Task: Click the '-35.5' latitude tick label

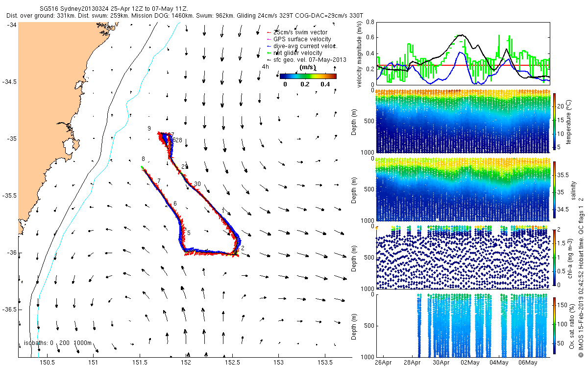Action: [x=9, y=195]
